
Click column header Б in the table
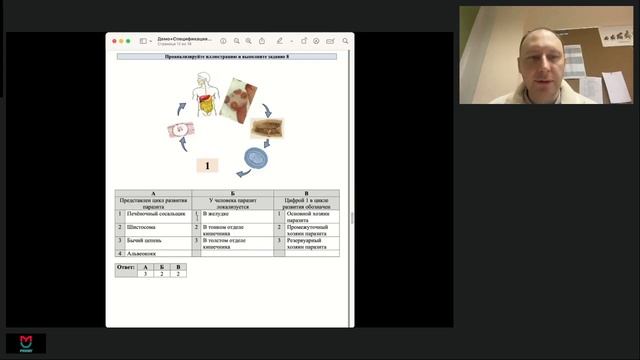coord(233,193)
